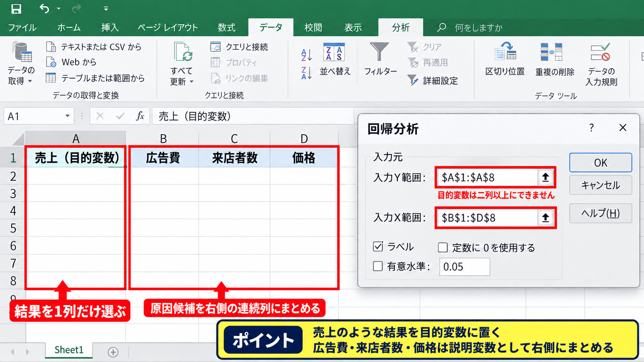Add a new sheet with the plus button
This screenshot has width=644, height=362.
point(113,352)
